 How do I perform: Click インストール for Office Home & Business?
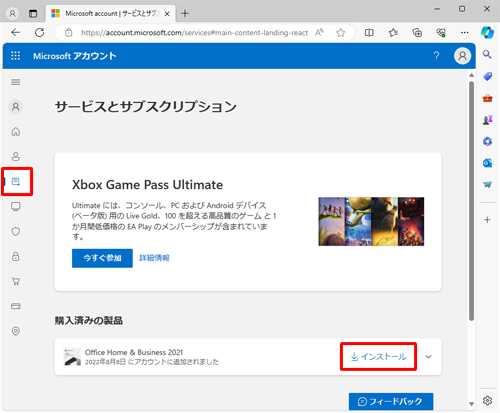pos(378,357)
